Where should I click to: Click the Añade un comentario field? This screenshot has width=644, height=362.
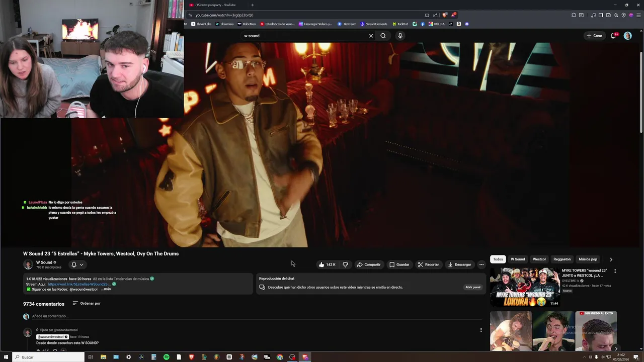click(x=257, y=316)
